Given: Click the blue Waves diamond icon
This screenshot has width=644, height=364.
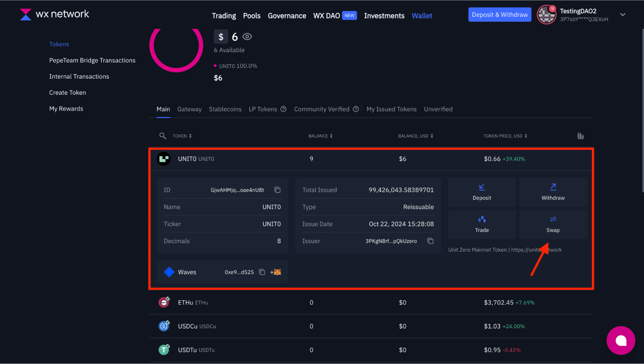Looking at the screenshot, I should pos(169,272).
